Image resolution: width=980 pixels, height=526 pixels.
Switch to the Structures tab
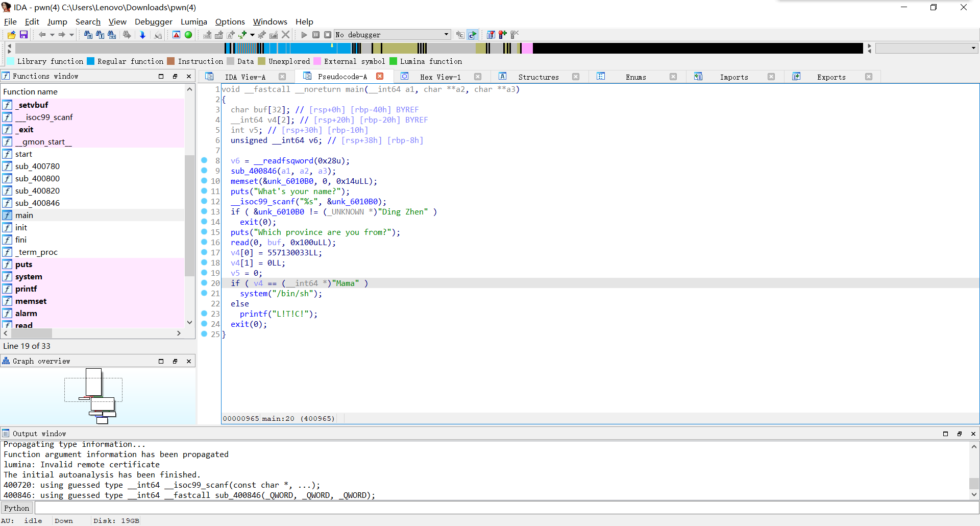pyautogui.click(x=538, y=77)
